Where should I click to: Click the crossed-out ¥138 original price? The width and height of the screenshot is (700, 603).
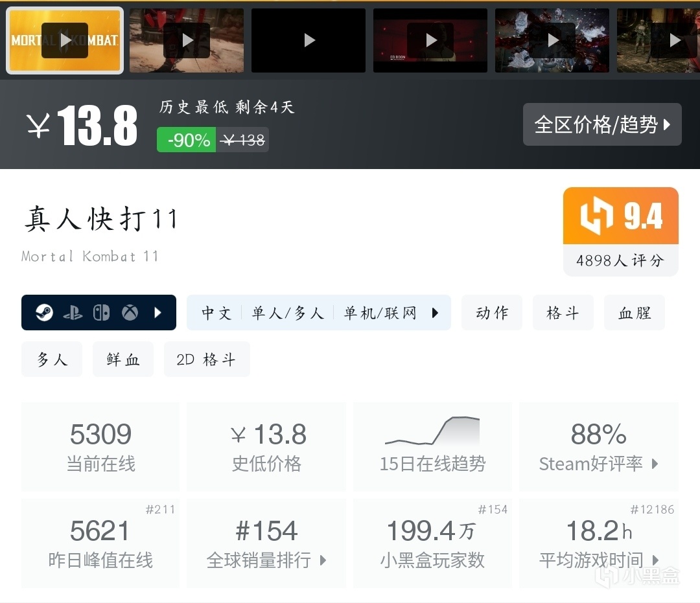click(243, 141)
